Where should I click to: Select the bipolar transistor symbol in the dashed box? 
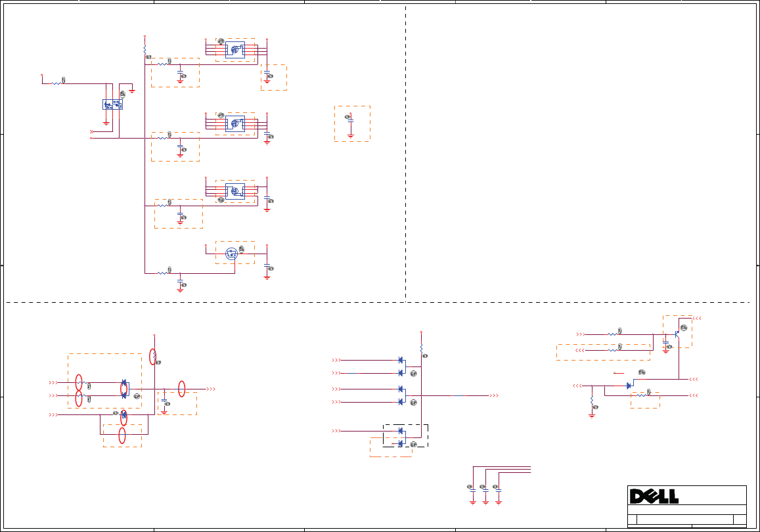pyautogui.click(x=677, y=334)
